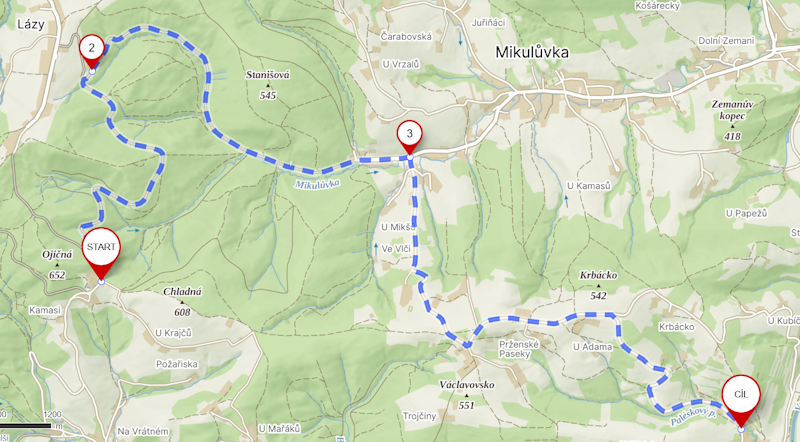The width and height of the screenshot is (800, 442).
Task: Click the Václavovsko 551 peak label
Action: [466, 395]
